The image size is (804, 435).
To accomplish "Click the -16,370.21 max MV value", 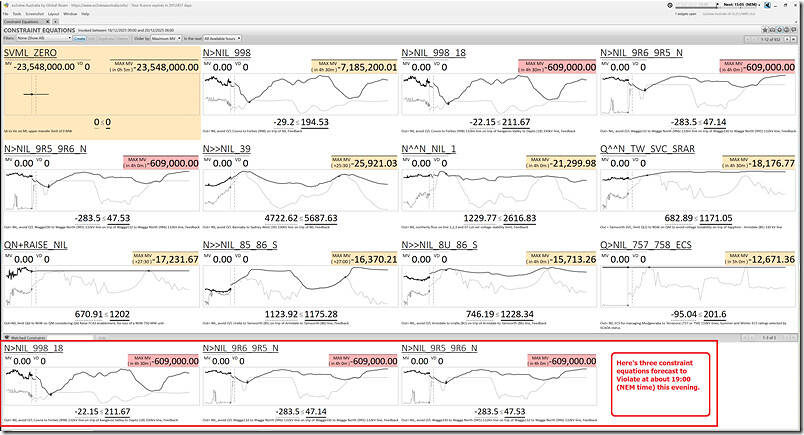I will (x=375, y=260).
